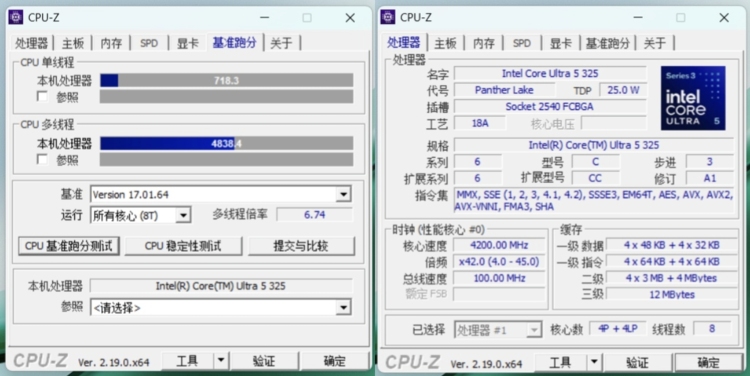
Task: Expand 工具 arrow in the right window
Action: (x=594, y=362)
